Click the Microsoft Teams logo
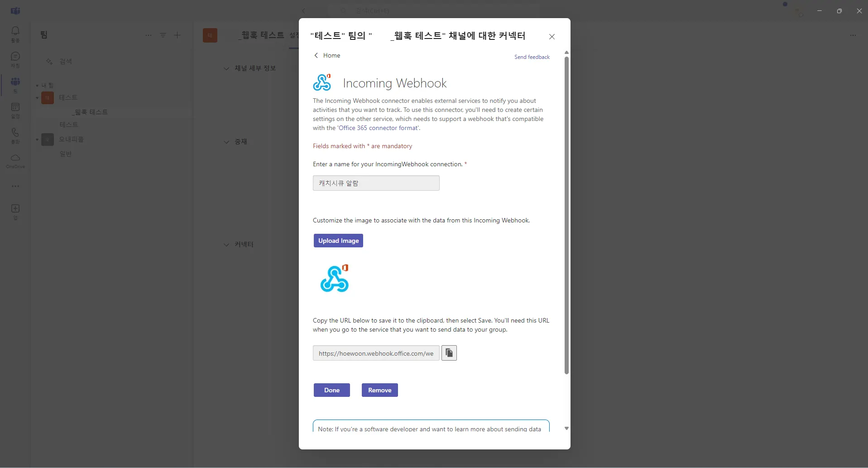This screenshot has width=868, height=468. coord(15,11)
